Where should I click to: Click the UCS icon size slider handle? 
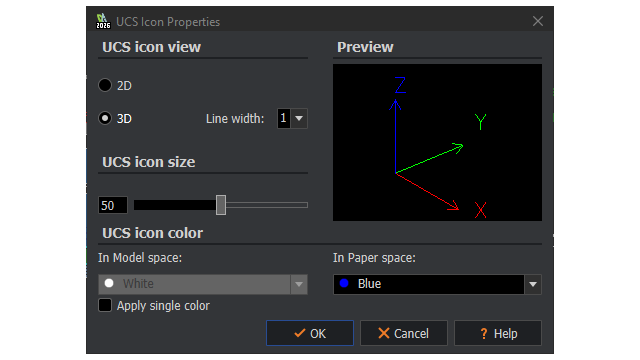click(x=221, y=205)
